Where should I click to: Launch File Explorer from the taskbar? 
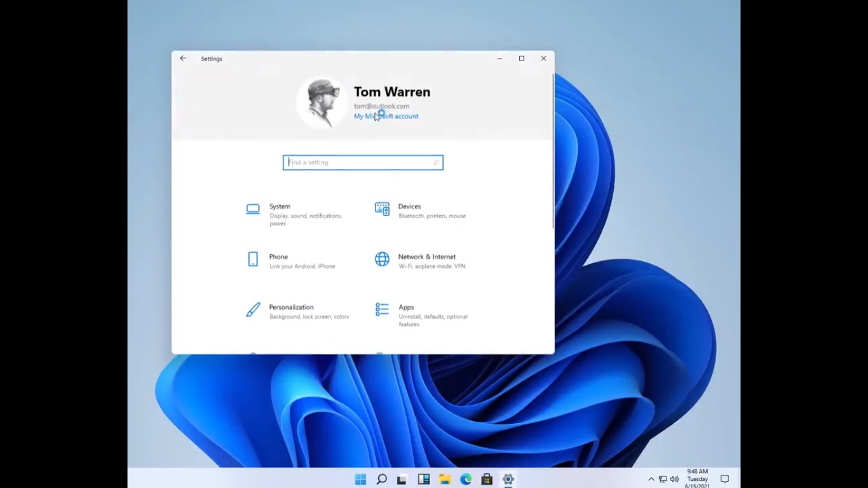coord(445,479)
